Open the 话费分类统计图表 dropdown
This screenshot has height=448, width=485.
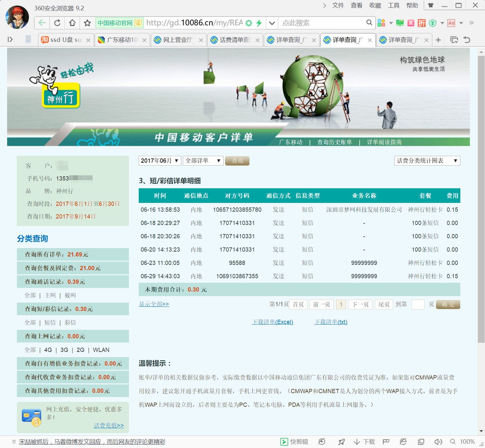pyautogui.click(x=427, y=161)
